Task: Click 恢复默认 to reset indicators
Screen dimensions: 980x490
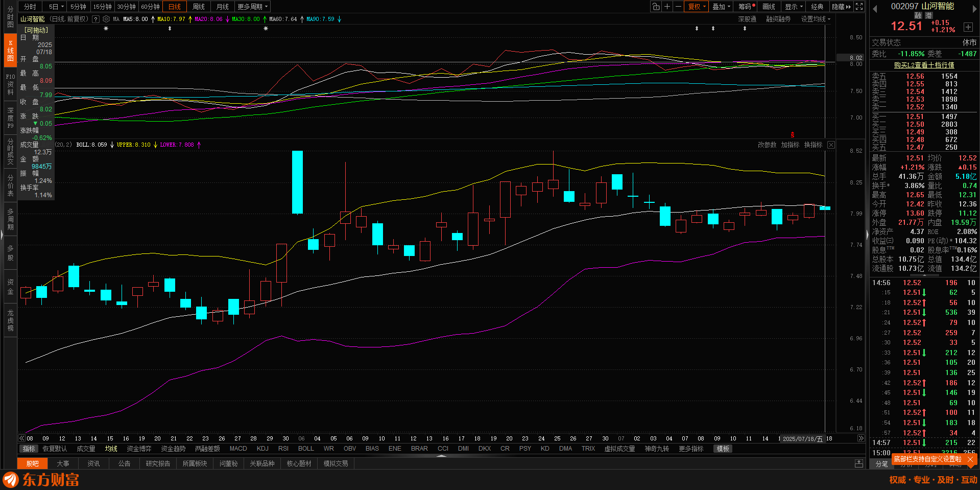Action: pos(55,449)
